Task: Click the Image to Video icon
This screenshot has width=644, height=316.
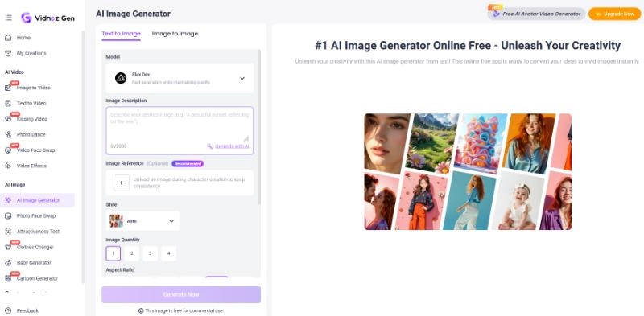Action: click(x=8, y=88)
